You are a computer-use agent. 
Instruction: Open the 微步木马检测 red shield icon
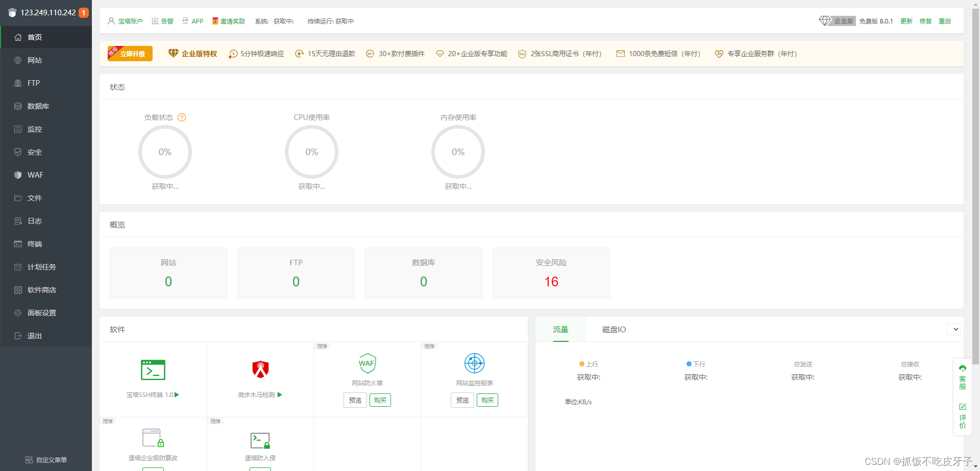pos(260,369)
